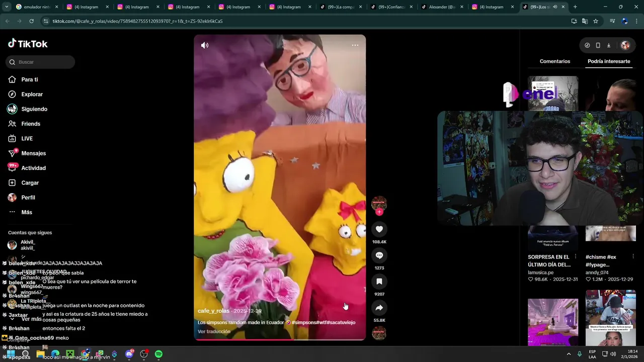
Task: Mute the video with speaker icon
Action: click(x=205, y=45)
